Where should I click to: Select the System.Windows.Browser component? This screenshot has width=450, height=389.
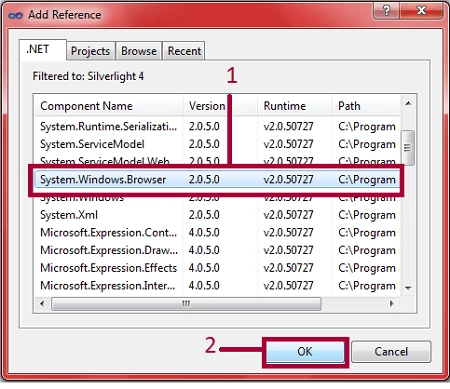pos(217,180)
